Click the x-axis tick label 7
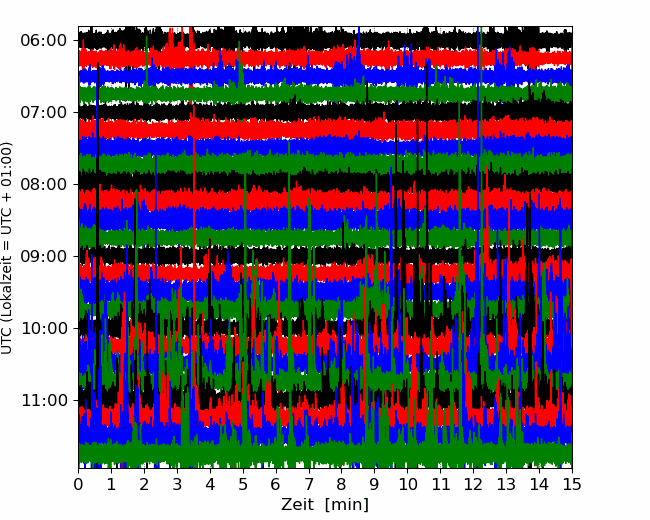Image resolution: width=650 pixels, height=520 pixels. coord(309,484)
